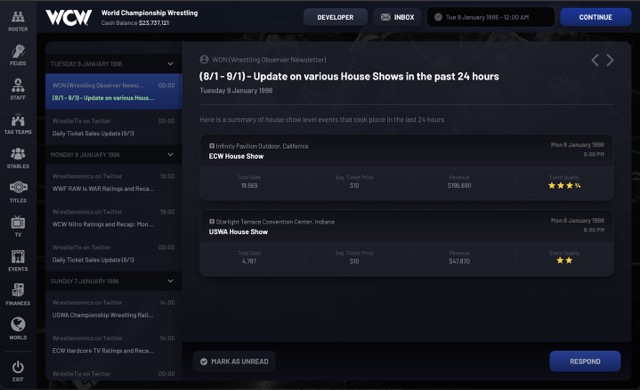Image resolution: width=640 pixels, height=390 pixels.
Task: Open the Events sidebar menu item
Action: (x=18, y=260)
